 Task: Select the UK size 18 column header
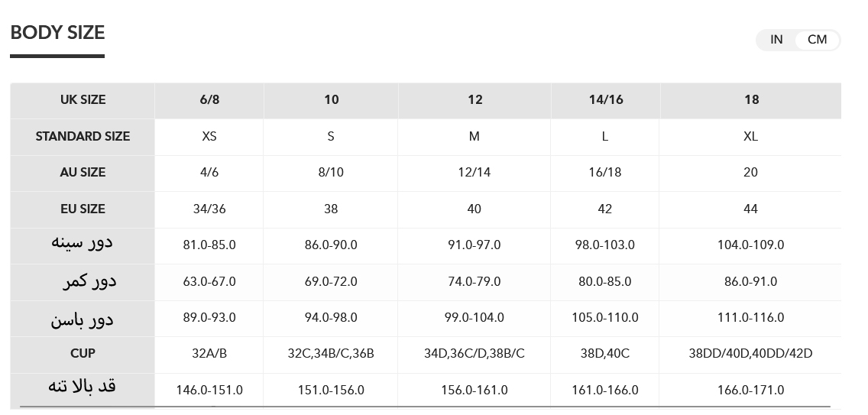pyautogui.click(x=751, y=100)
